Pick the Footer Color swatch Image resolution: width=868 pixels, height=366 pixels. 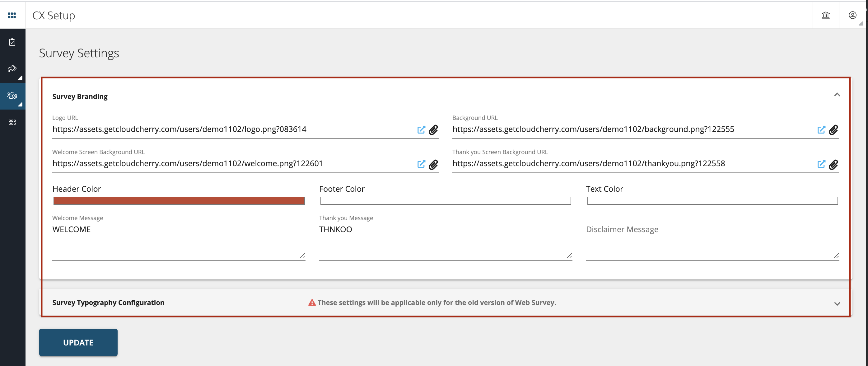point(446,201)
